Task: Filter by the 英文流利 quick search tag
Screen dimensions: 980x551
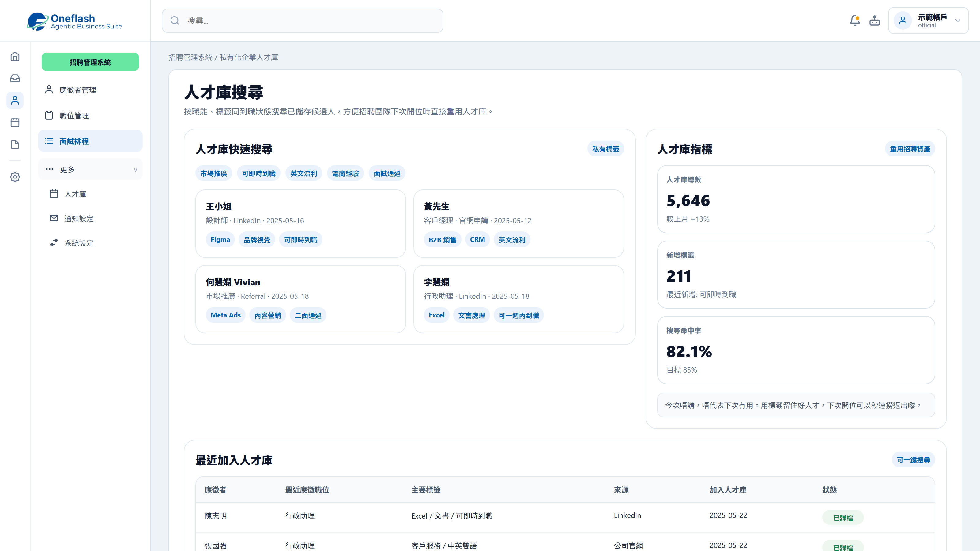Action: coord(303,173)
